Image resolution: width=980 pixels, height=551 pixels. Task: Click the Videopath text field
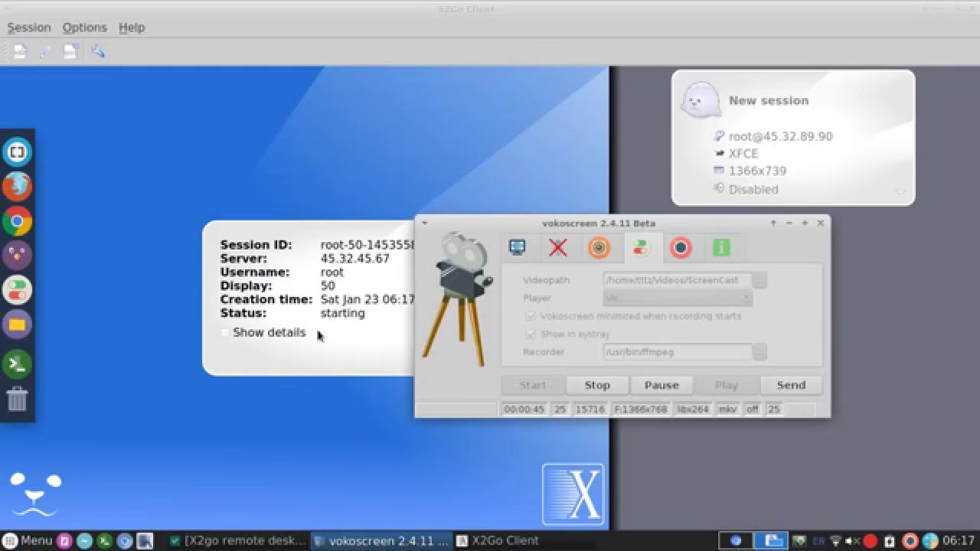(x=678, y=280)
